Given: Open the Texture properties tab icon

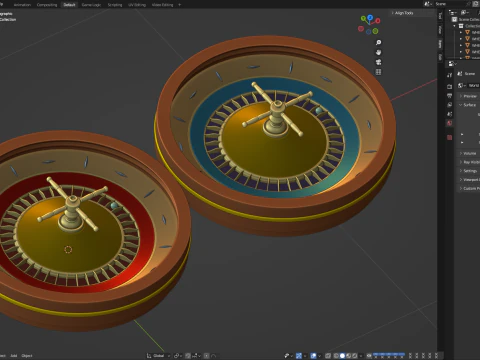Looking at the screenshot, I should 449,137.
